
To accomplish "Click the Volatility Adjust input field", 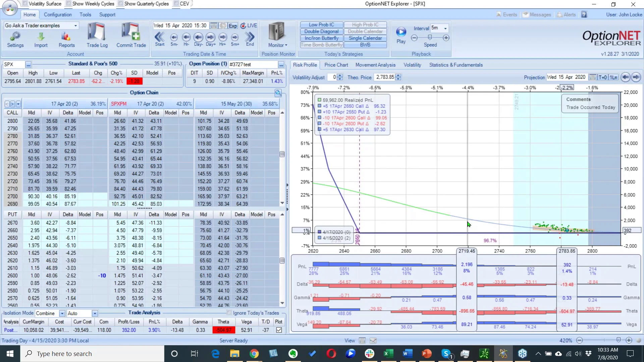I will pyautogui.click(x=332, y=77).
